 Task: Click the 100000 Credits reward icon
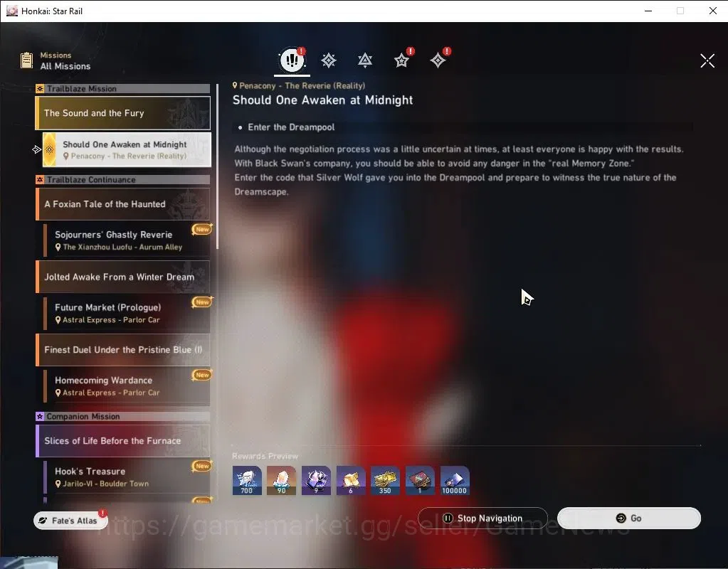point(455,480)
